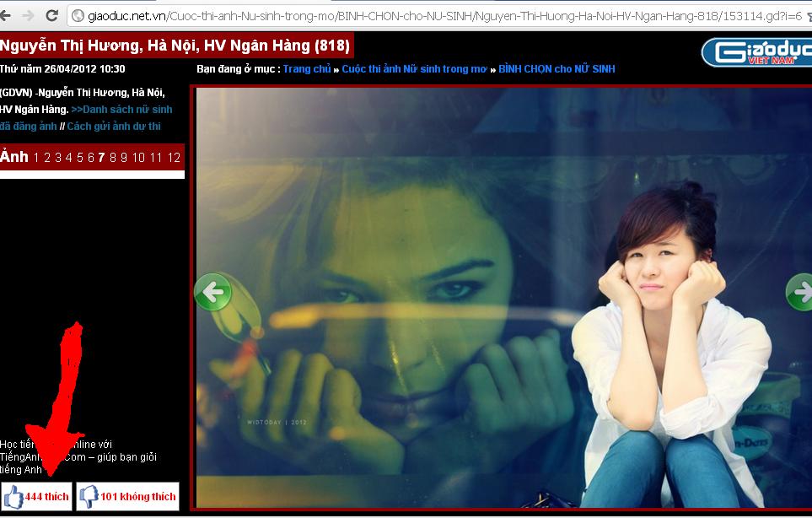The height and width of the screenshot is (518, 812).
Task: Click the browser back arrow
Action: point(5,15)
